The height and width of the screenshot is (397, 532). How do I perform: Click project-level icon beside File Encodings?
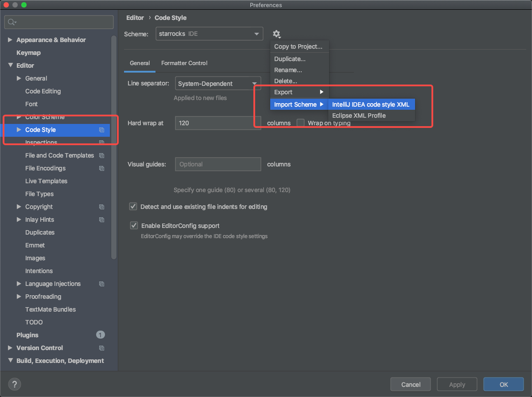(101, 169)
